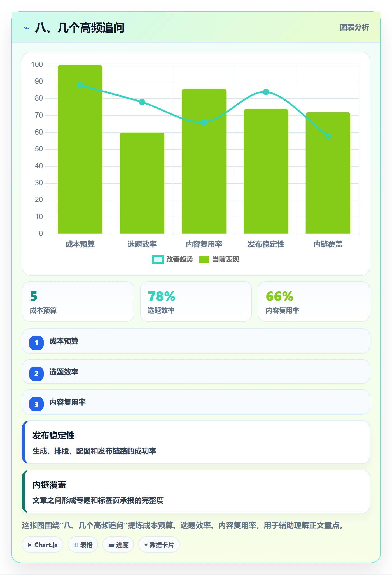Screen dimensions: 392x575
Task: Click text 生成、排版、配图和发布链路的成功率
Action: pos(94,451)
